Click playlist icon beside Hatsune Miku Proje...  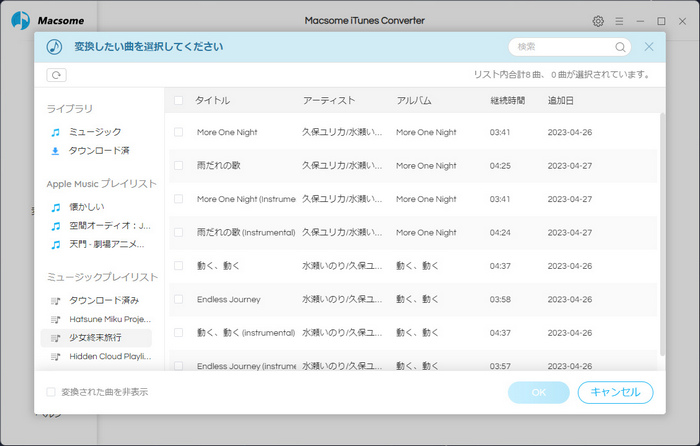(55, 320)
